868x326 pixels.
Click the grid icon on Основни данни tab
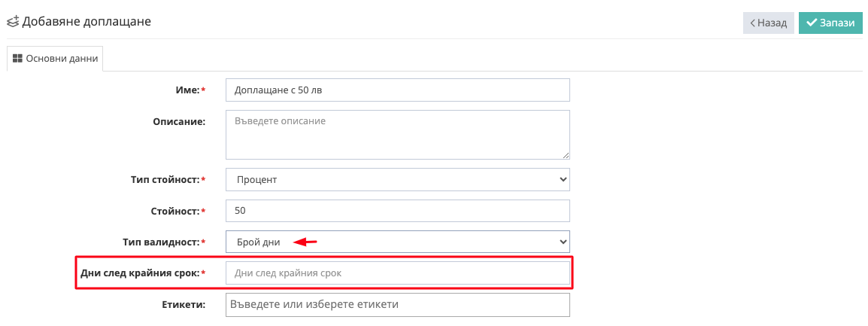point(17,59)
